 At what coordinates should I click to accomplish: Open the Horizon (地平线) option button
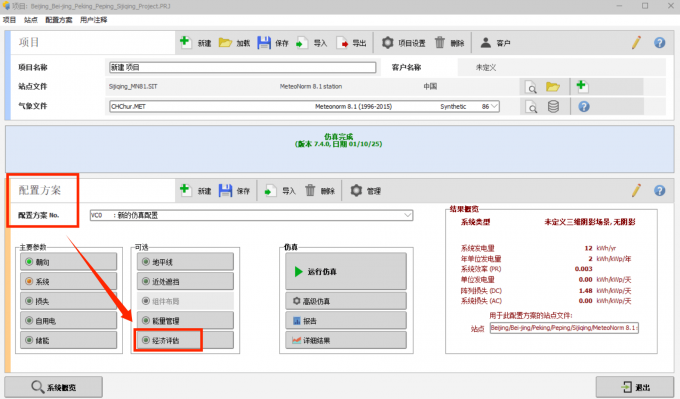coord(185,262)
